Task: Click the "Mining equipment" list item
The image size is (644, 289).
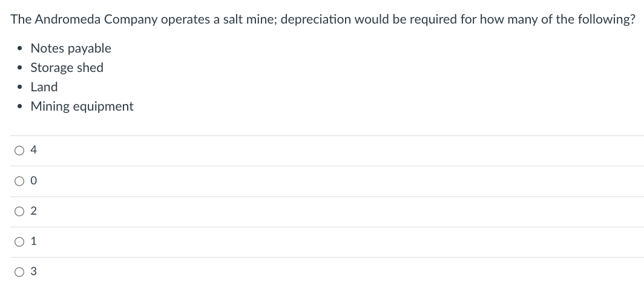Action: pos(82,106)
